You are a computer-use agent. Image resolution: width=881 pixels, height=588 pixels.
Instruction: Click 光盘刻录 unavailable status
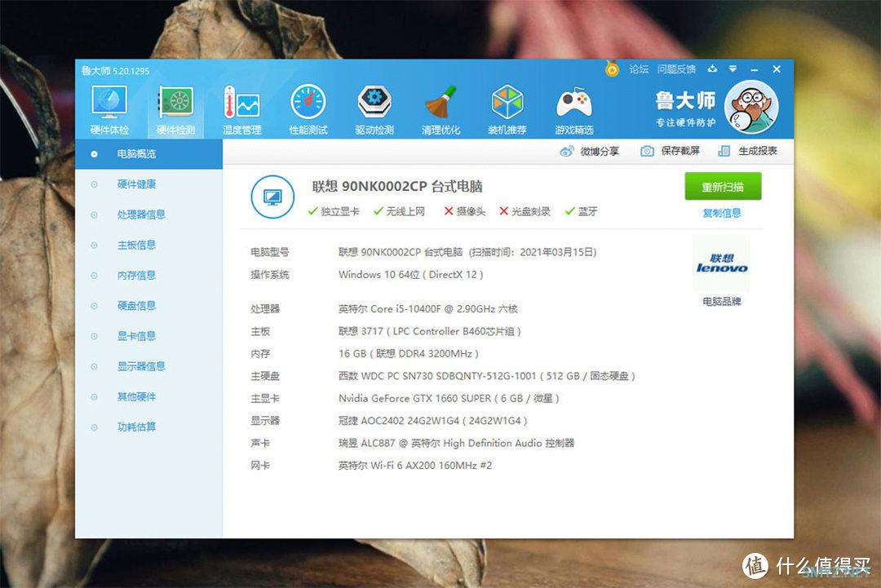(525, 211)
